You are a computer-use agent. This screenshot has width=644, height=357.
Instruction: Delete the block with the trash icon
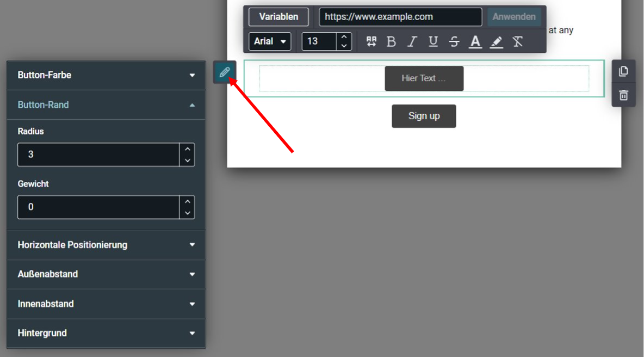click(x=623, y=95)
